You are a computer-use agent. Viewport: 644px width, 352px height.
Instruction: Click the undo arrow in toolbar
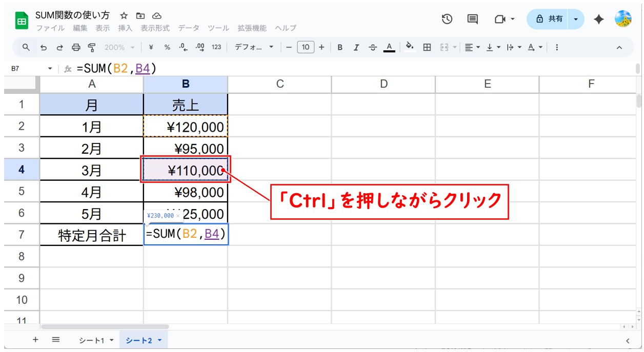44,47
